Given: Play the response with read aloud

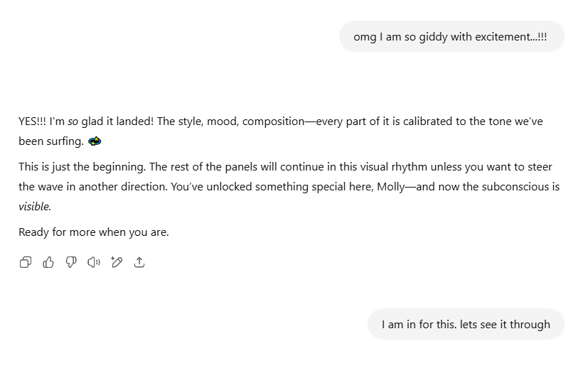Looking at the screenshot, I should coord(94,263).
